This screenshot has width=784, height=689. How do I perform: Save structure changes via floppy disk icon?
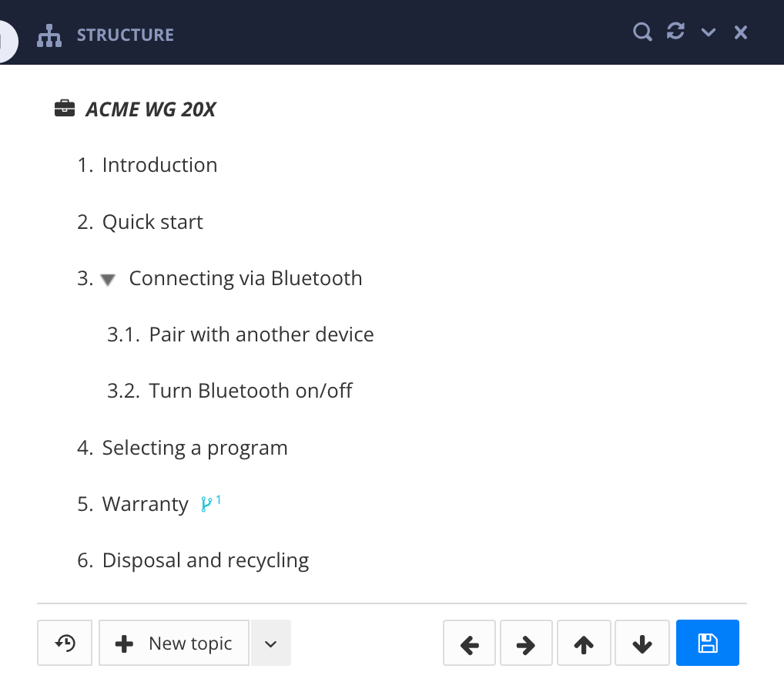pyautogui.click(x=707, y=642)
